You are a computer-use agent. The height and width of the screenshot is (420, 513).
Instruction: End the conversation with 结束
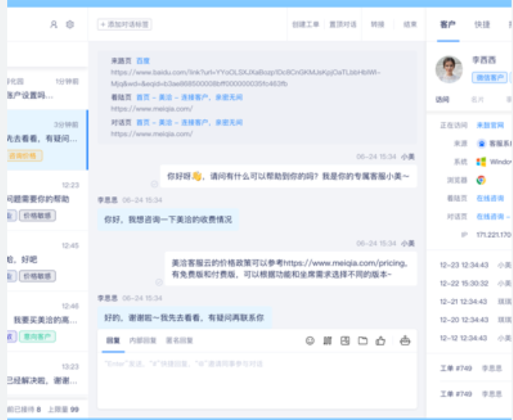tap(409, 24)
